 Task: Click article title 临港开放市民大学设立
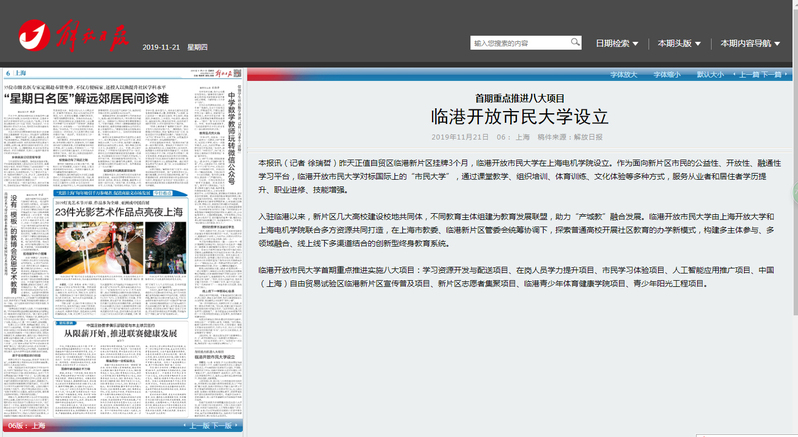pyautogui.click(x=519, y=116)
